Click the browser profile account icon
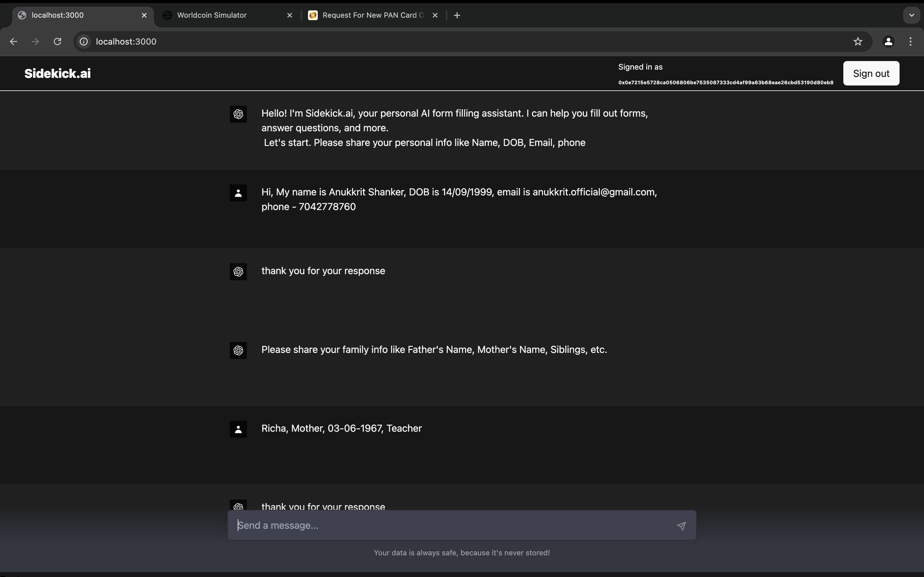924x577 pixels. pyautogui.click(x=887, y=41)
